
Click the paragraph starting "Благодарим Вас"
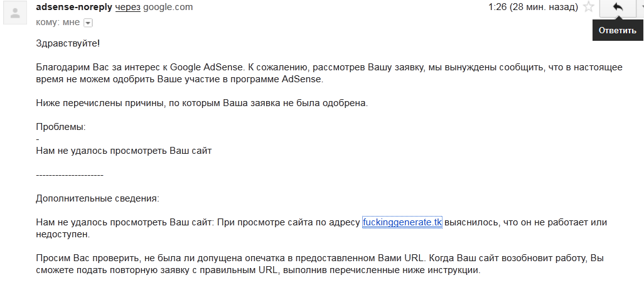tap(330, 73)
